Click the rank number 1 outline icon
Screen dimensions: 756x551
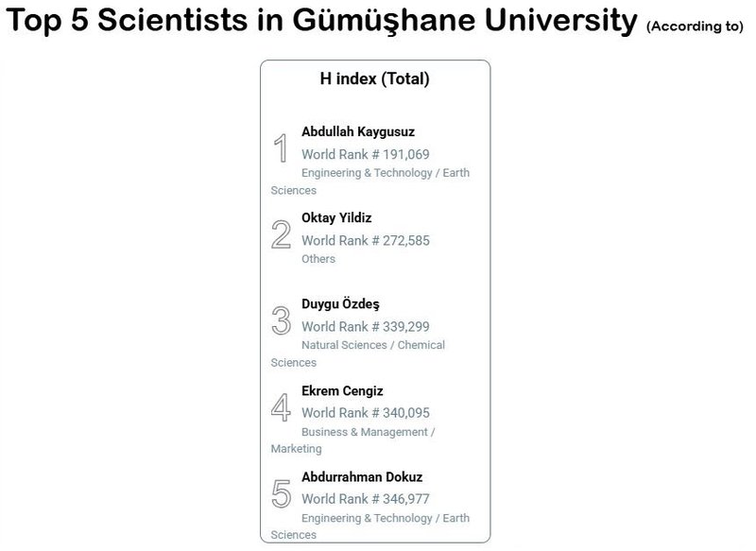pyautogui.click(x=281, y=148)
